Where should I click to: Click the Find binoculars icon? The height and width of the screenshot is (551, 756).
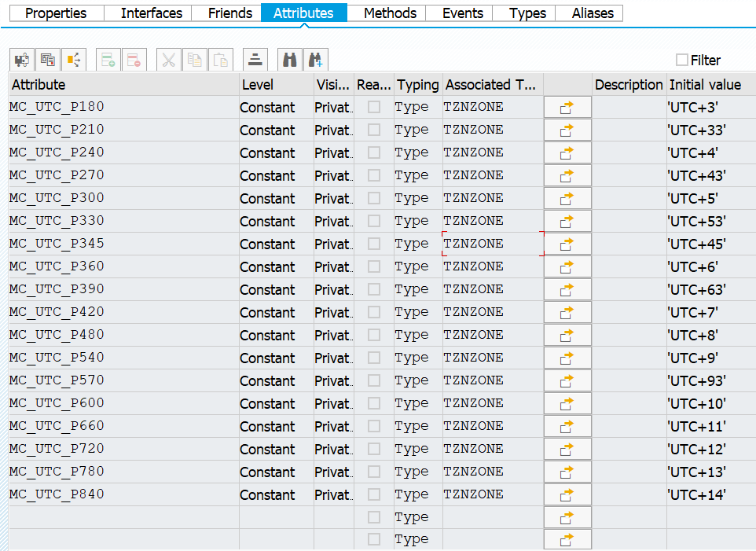290,60
